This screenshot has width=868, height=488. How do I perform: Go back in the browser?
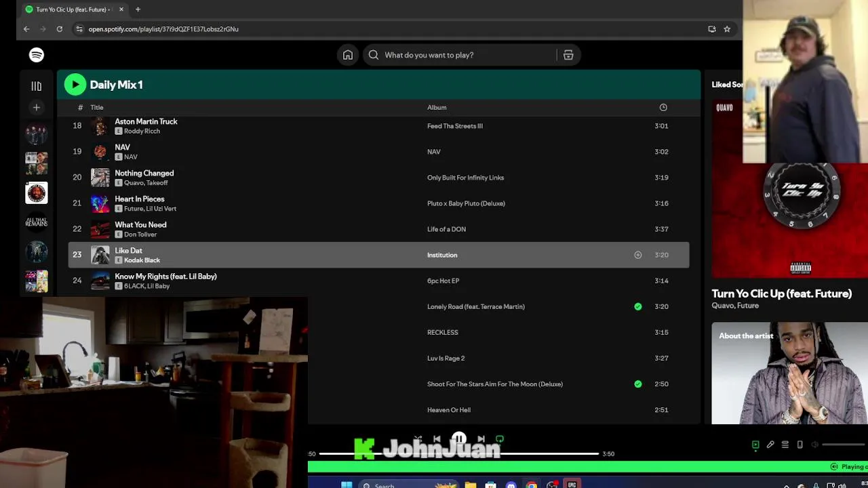[26, 29]
